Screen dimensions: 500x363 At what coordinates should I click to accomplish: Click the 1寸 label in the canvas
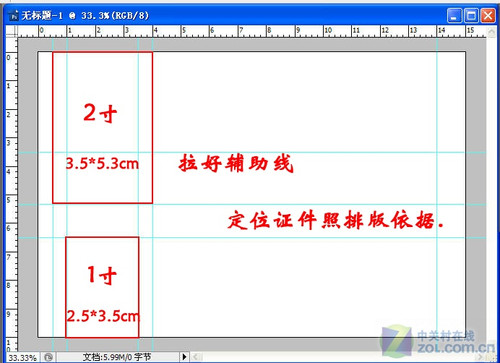click(x=102, y=275)
